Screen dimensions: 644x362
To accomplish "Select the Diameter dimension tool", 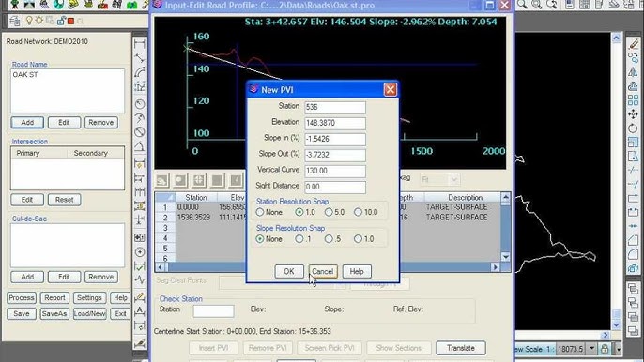I will (140, 131).
